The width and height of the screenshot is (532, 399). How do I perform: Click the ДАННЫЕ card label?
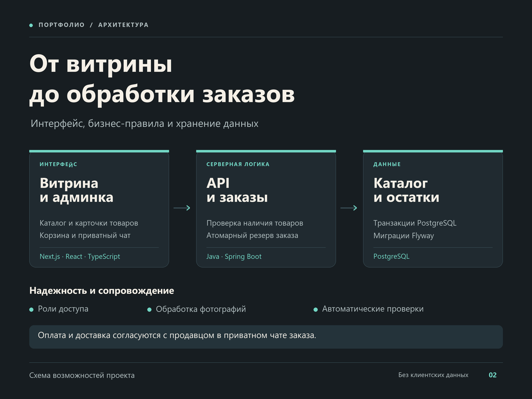point(387,164)
